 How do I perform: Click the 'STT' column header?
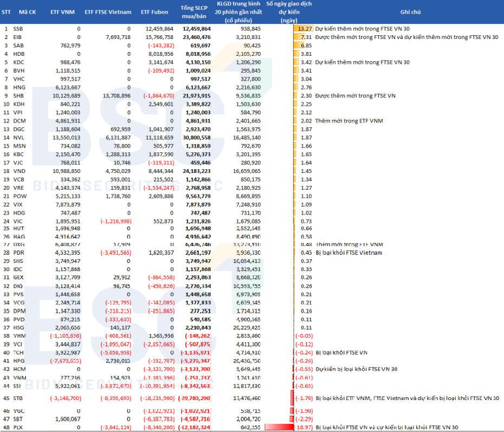point(6,12)
